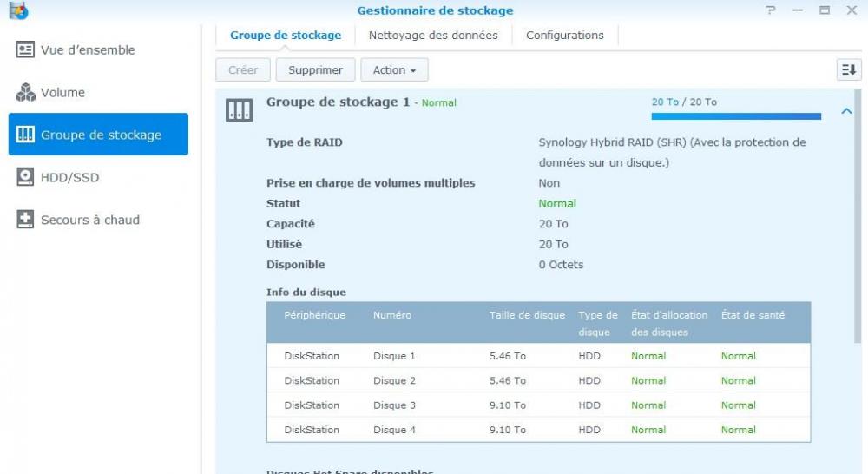Click the Périphérique column header
868x474 pixels.
[x=314, y=315]
